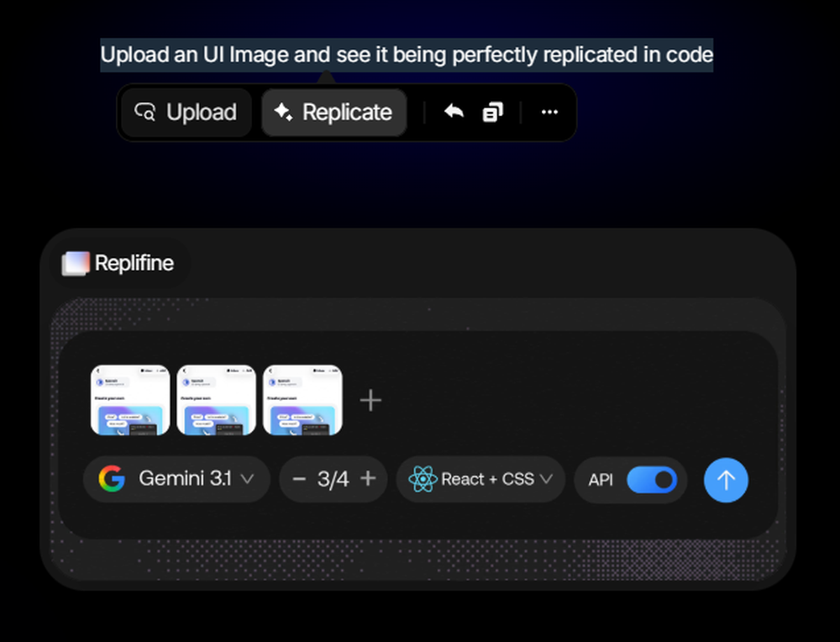
Task: Select the second uploaded UI thumbnail
Action: [217, 400]
